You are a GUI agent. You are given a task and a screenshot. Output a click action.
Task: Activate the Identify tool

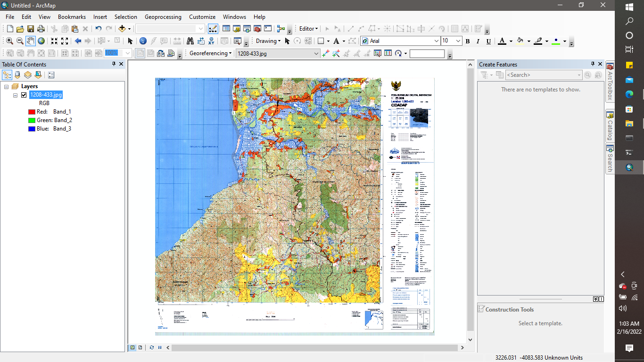[143, 41]
